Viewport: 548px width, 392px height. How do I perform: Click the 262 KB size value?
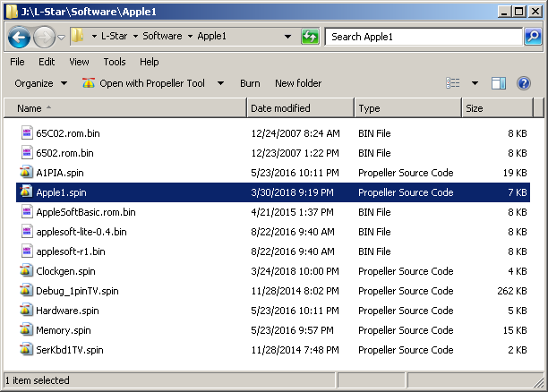click(x=512, y=291)
